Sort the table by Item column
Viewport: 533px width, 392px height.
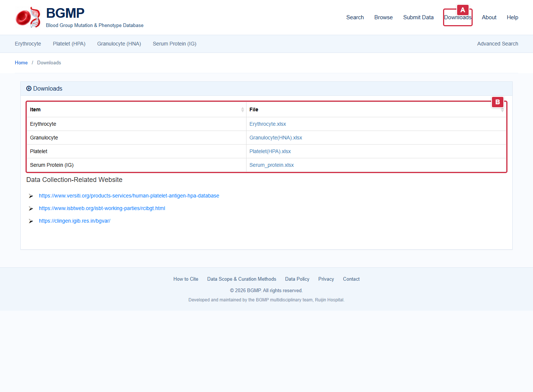pos(242,109)
